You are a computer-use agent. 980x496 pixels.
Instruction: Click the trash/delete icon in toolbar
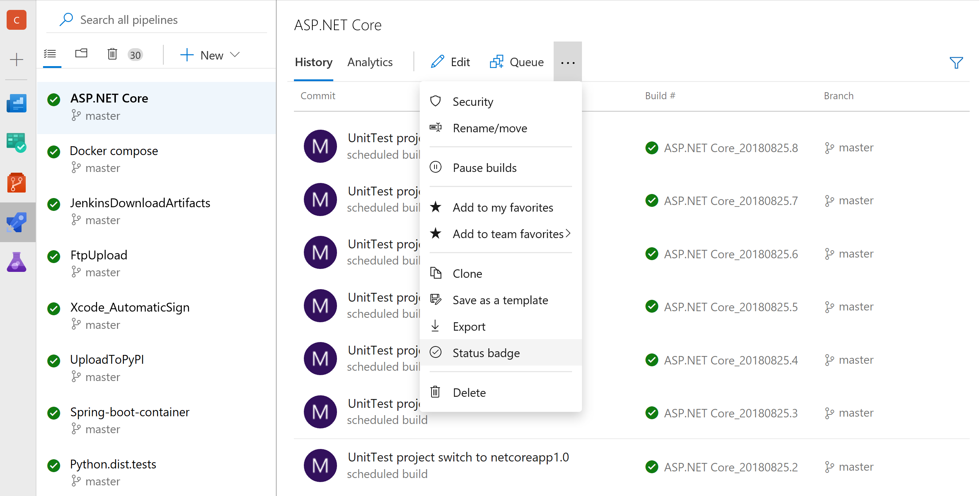point(113,54)
